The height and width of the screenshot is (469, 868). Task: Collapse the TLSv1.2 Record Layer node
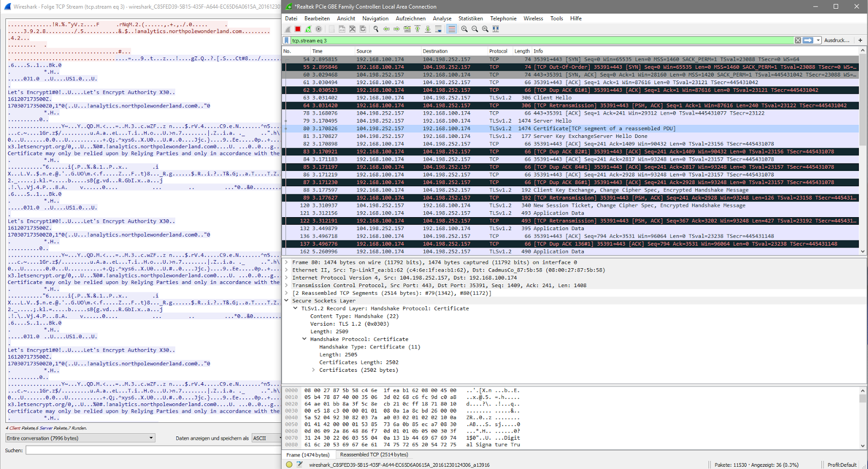pyautogui.click(x=295, y=308)
